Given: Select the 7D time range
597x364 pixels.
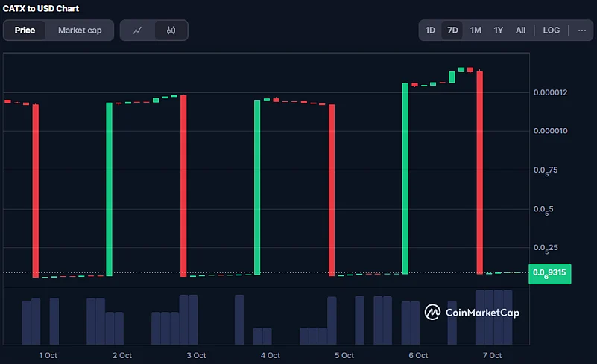Looking at the screenshot, I should 452,31.
